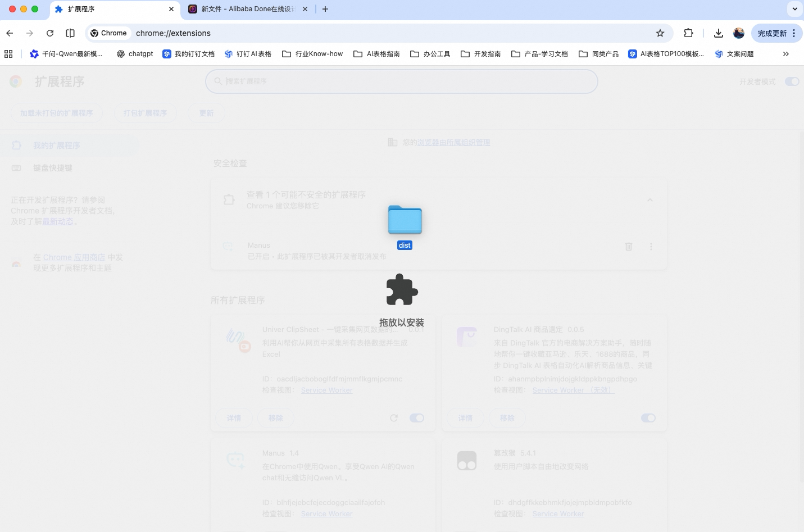The image size is (804, 532).
Task: Bookmark this page using the star icon
Action: pos(660,33)
